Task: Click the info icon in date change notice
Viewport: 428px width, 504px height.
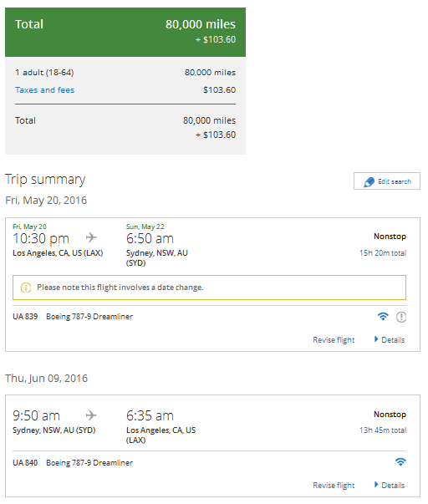Action: click(26, 288)
